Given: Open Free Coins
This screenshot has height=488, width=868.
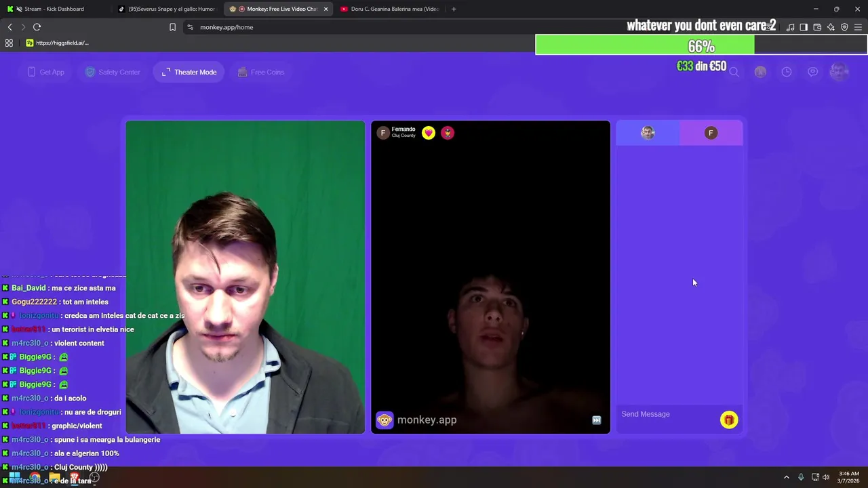Looking at the screenshot, I should pos(261,72).
